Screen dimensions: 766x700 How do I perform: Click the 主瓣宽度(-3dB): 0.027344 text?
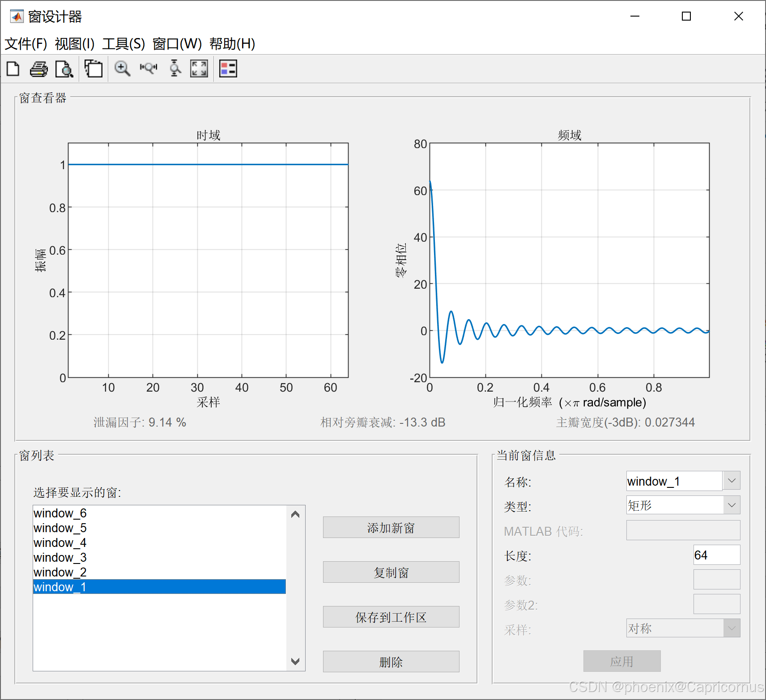(x=626, y=422)
